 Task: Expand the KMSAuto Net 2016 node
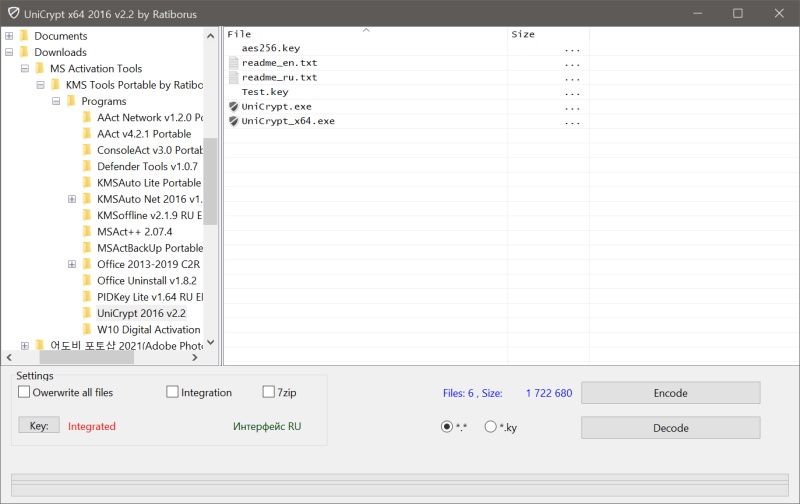pos(72,199)
